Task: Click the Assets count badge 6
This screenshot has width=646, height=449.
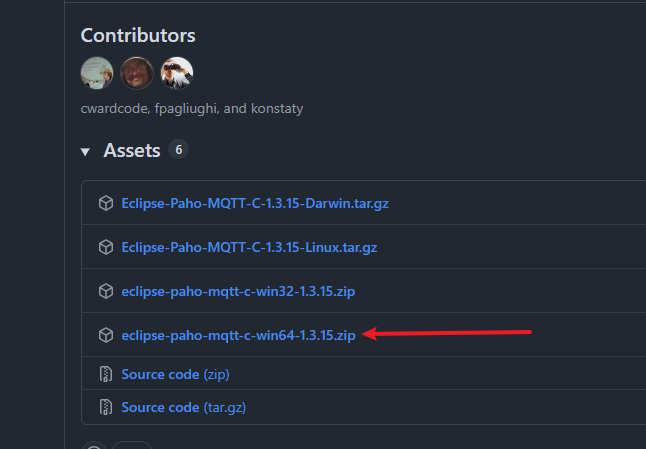Action: pyautogui.click(x=178, y=150)
